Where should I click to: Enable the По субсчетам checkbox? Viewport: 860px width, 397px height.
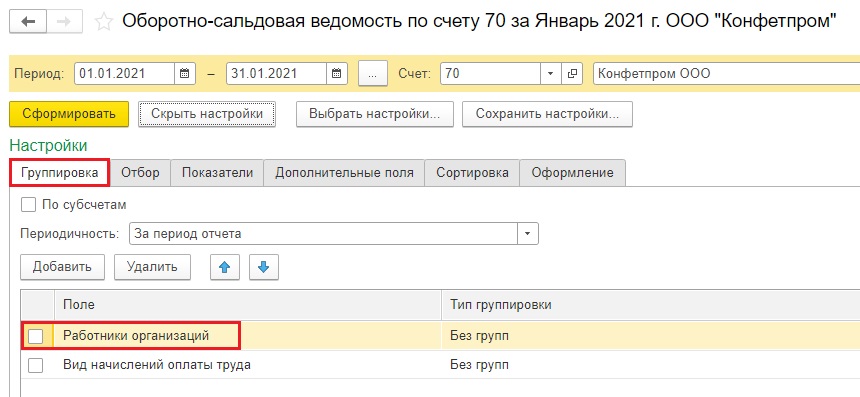[x=27, y=205]
